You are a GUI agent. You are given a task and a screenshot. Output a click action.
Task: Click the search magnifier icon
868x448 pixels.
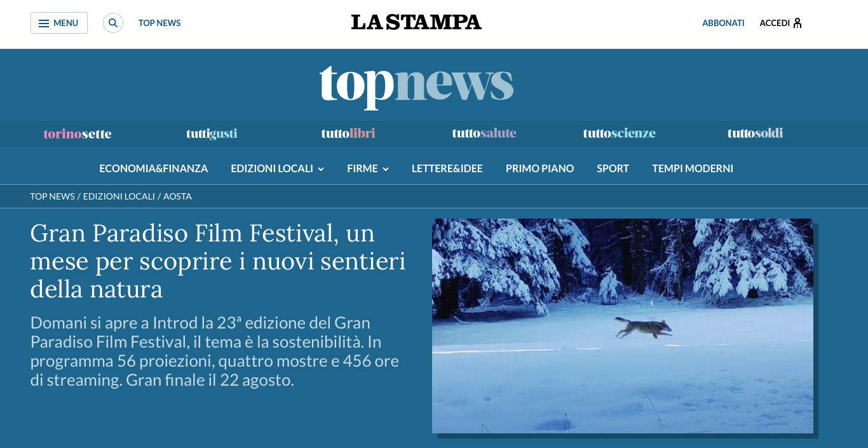point(113,23)
